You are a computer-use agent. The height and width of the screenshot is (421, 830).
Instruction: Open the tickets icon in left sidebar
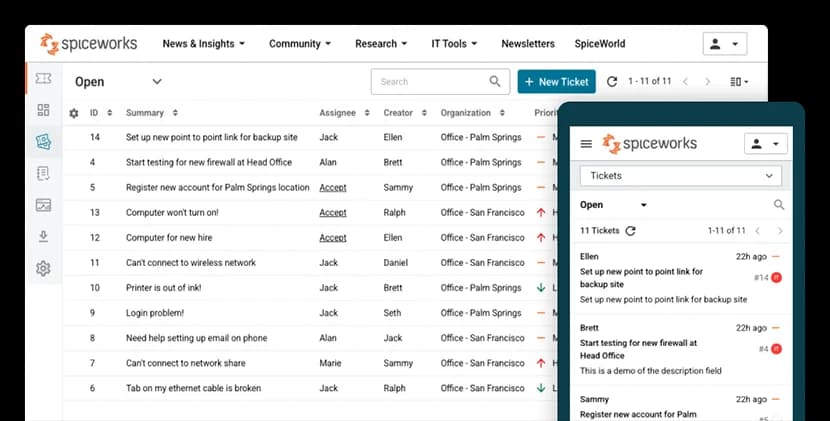click(43, 78)
